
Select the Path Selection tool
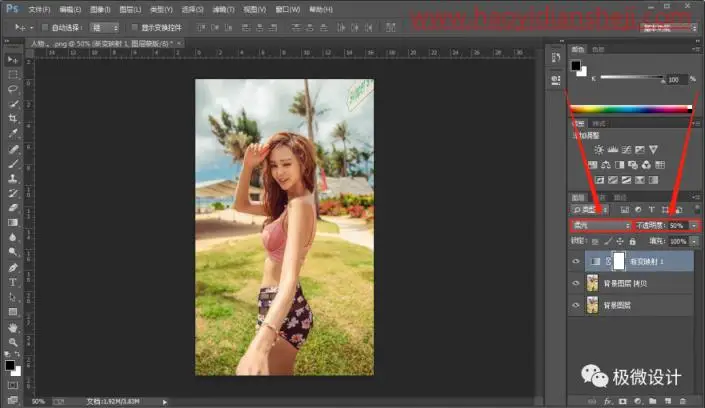pyautogui.click(x=13, y=297)
